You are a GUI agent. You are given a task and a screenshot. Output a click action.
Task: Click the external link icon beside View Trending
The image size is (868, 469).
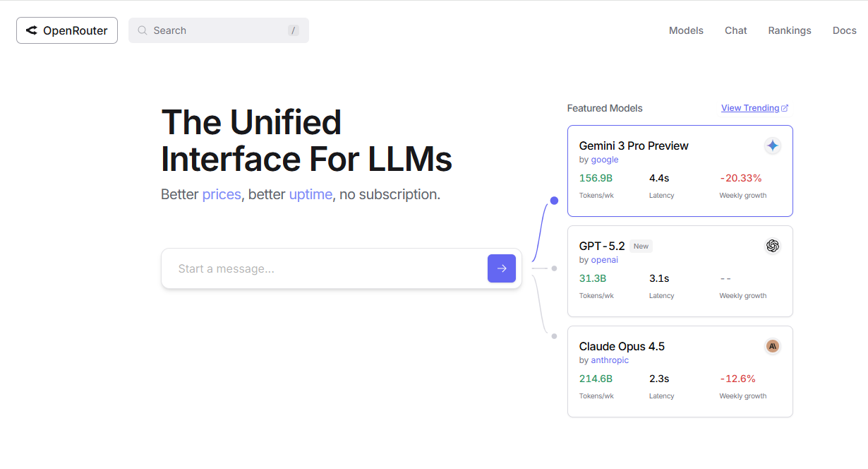785,108
